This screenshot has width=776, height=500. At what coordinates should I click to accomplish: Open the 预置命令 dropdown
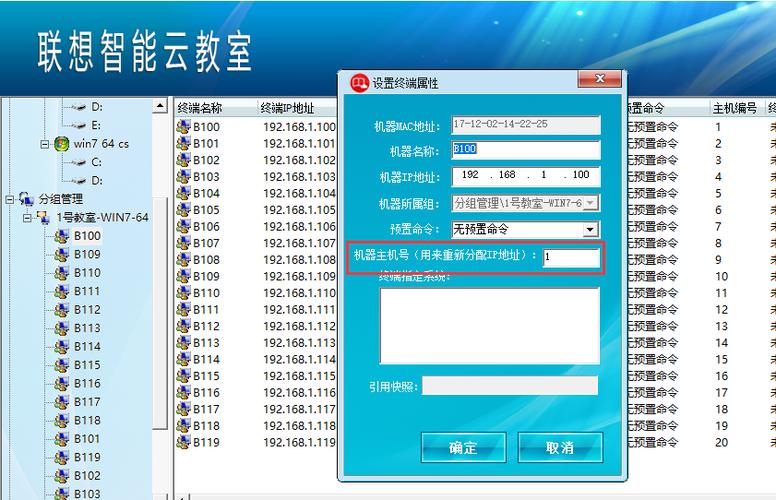(589, 230)
